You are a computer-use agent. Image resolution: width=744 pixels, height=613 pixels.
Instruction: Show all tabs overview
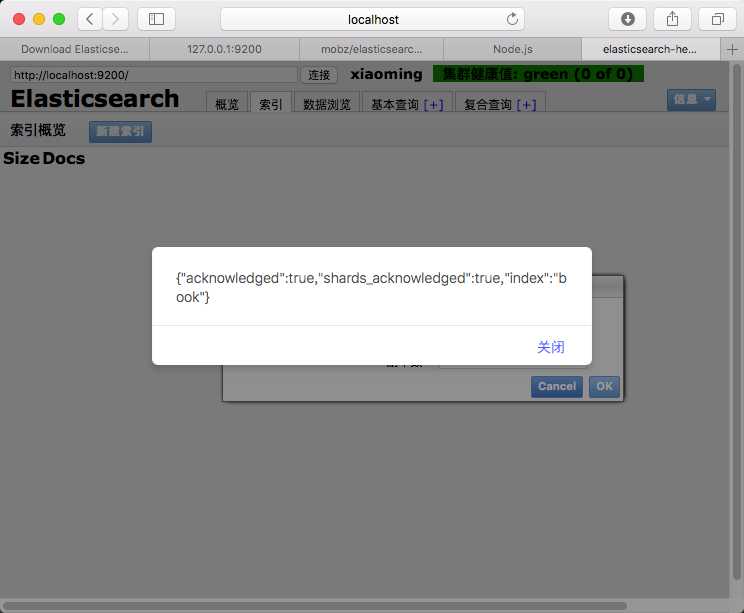pos(717,19)
